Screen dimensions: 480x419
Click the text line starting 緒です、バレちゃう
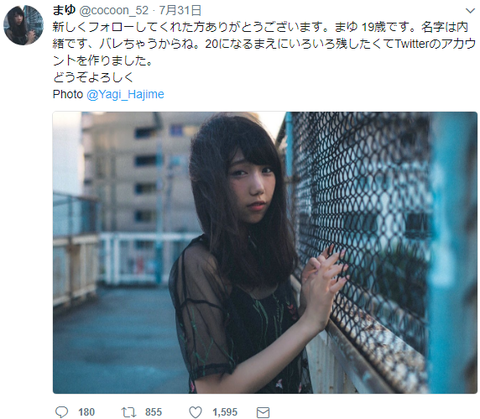click(264, 44)
